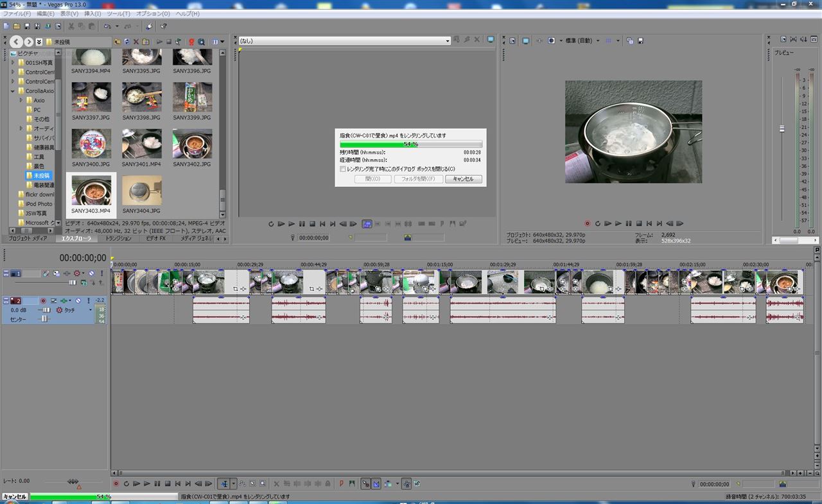Insert a marker using the orange flag icon
This screenshot has height=504, width=822.
(342, 483)
